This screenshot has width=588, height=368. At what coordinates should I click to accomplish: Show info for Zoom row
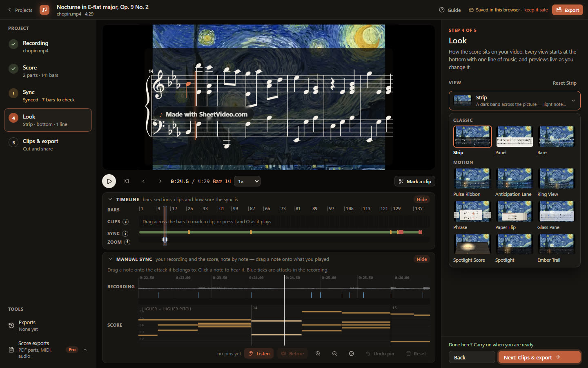point(127,242)
